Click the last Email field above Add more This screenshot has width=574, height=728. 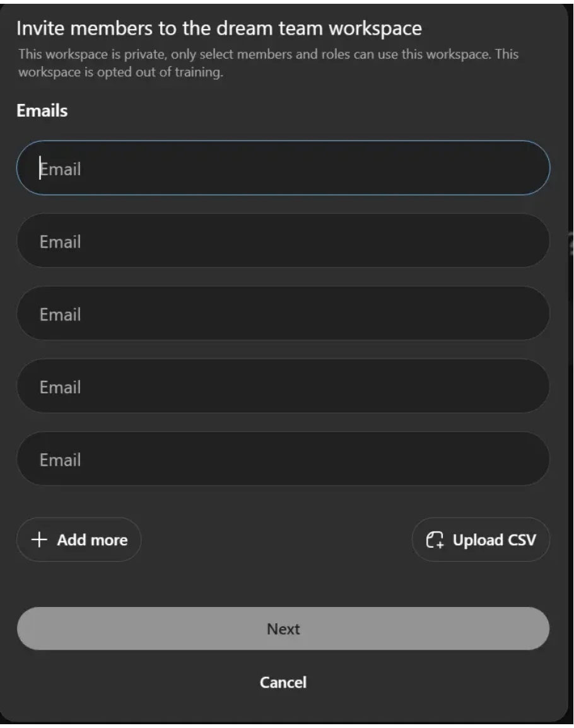(283, 459)
